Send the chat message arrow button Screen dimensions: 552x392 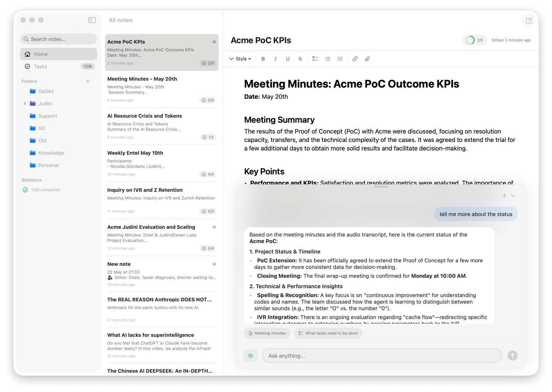click(513, 356)
